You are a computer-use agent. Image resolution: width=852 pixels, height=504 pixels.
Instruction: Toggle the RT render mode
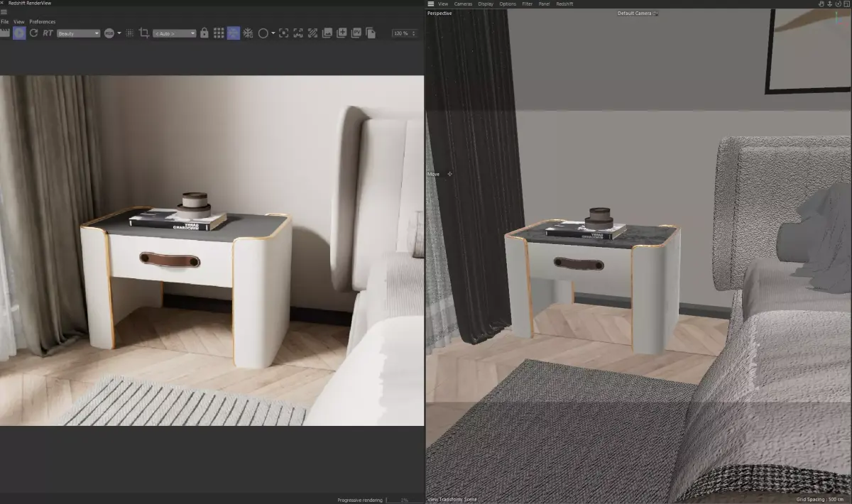point(48,33)
